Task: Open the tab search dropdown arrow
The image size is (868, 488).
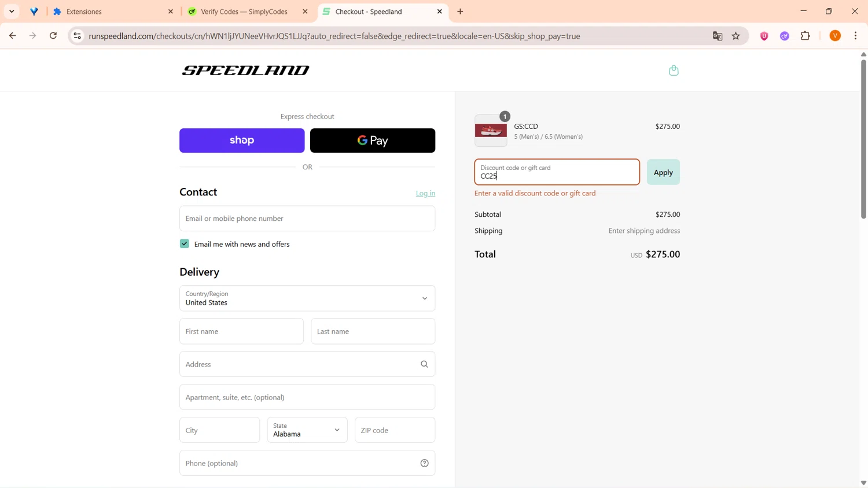Action: [12, 12]
